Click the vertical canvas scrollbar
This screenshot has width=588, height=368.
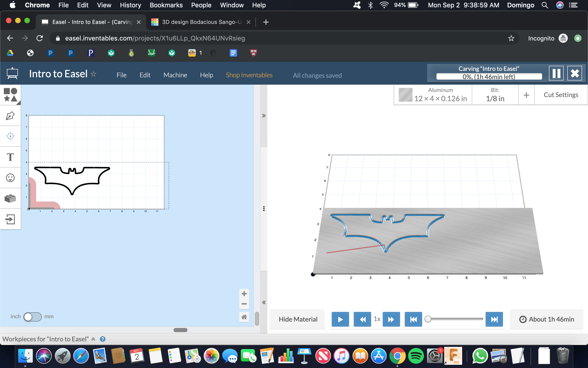tap(257, 319)
